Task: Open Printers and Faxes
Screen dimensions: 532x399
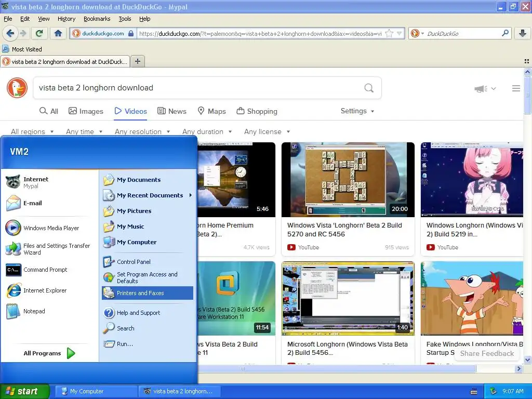Action: coord(148,293)
